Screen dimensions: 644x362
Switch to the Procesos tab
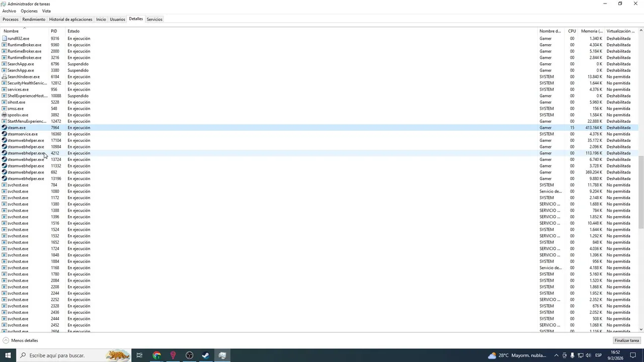pos(11,19)
